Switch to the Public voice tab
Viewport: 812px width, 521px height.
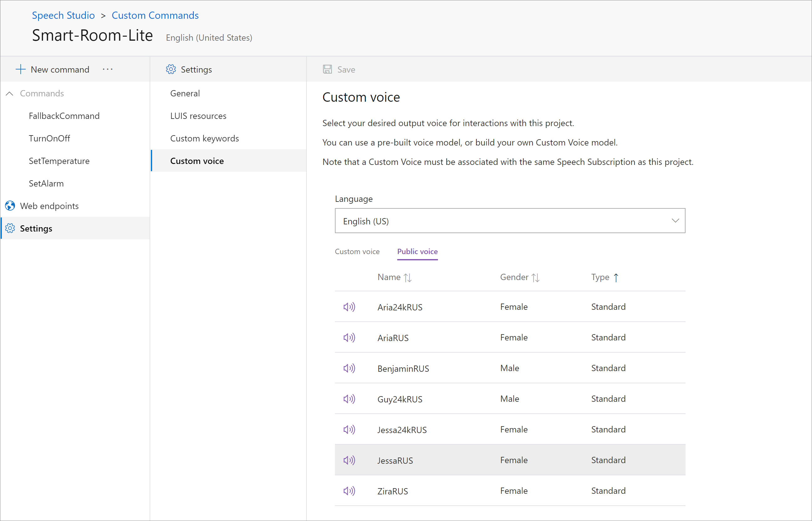(417, 251)
